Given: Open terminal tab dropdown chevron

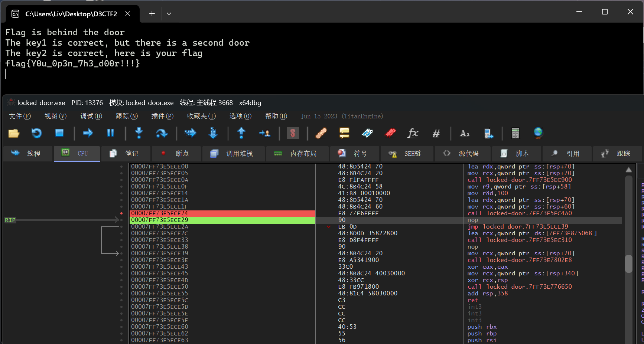Looking at the screenshot, I should point(169,14).
